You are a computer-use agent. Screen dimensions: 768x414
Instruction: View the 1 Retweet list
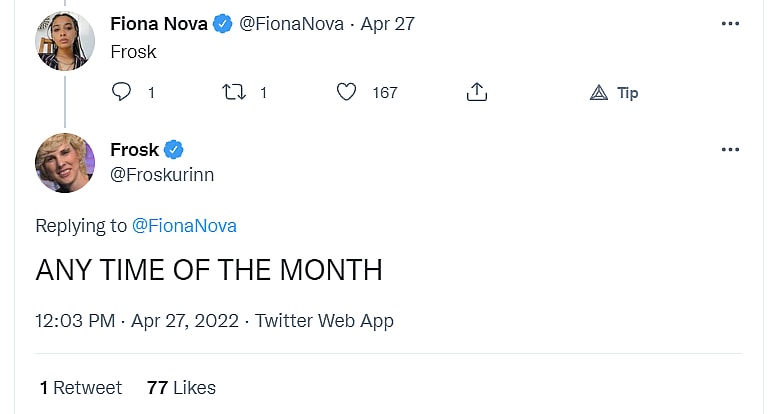[x=81, y=387]
